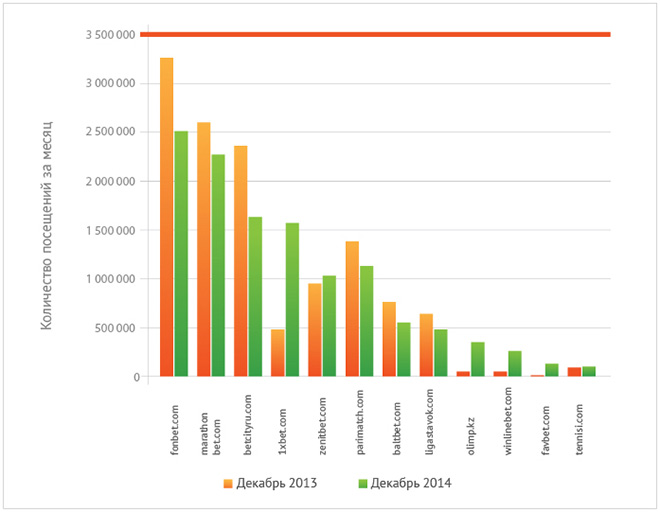The width and height of the screenshot is (660, 512).
Task: Click the red 3 500 000 threshold line
Action: coord(375,35)
